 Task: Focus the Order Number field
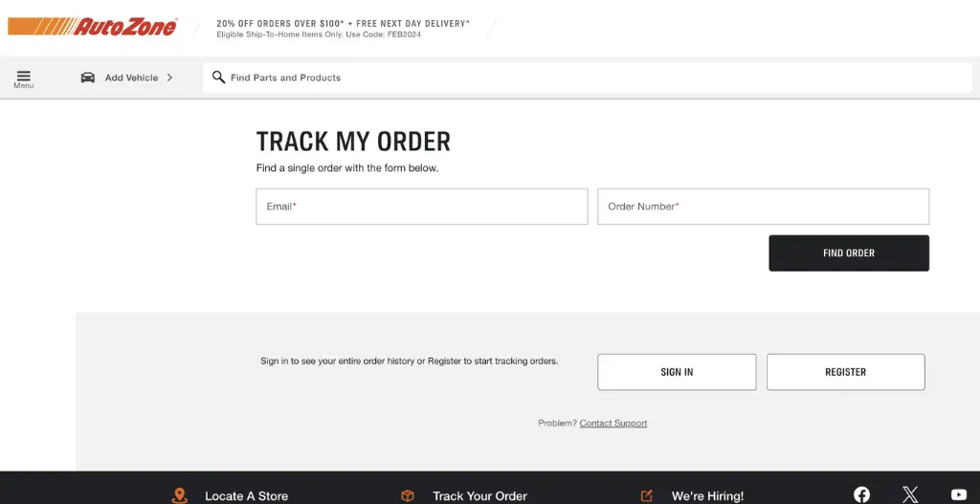pyautogui.click(x=763, y=207)
